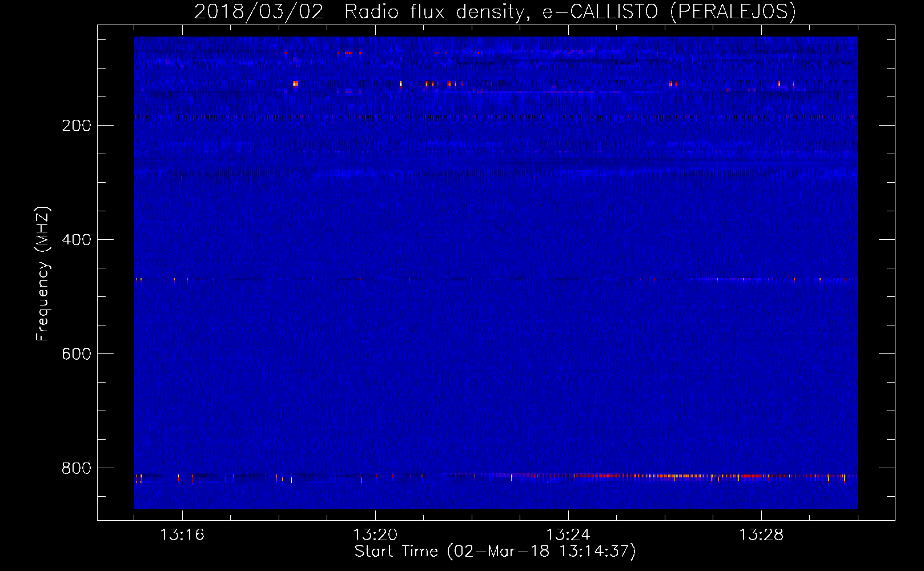Click the 400 frequency tick label
The image size is (924, 571).
pyautogui.click(x=77, y=240)
